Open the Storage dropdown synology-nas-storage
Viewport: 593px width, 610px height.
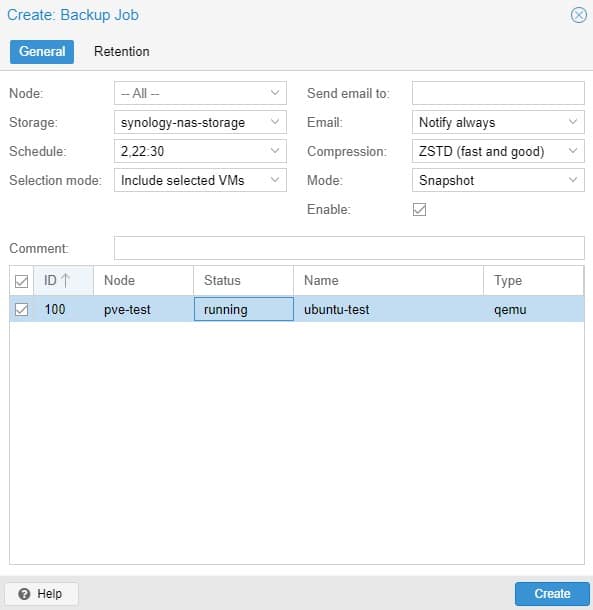click(200, 122)
